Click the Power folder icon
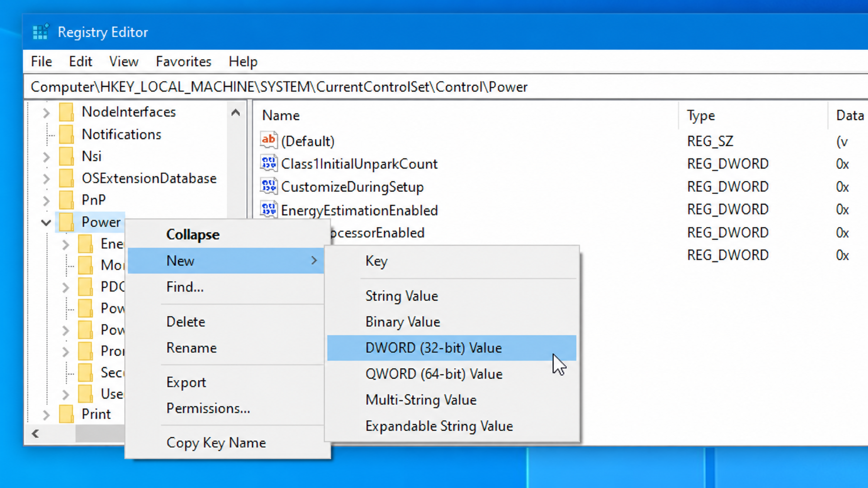The width and height of the screenshot is (868, 488). (66, 222)
